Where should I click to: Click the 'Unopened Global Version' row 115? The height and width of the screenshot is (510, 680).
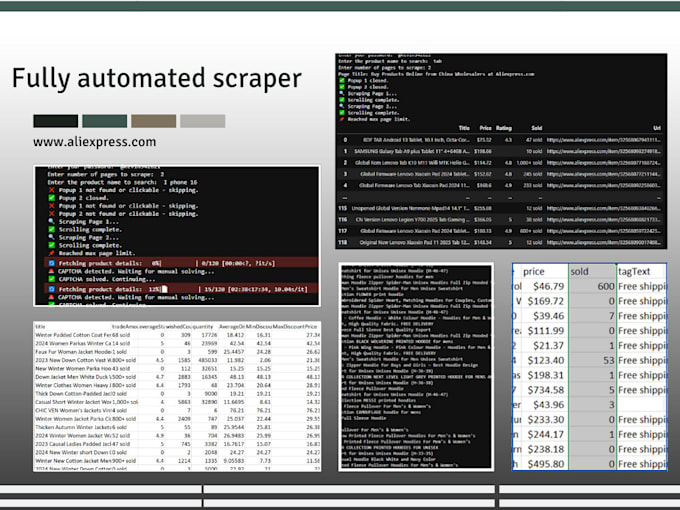501,208
